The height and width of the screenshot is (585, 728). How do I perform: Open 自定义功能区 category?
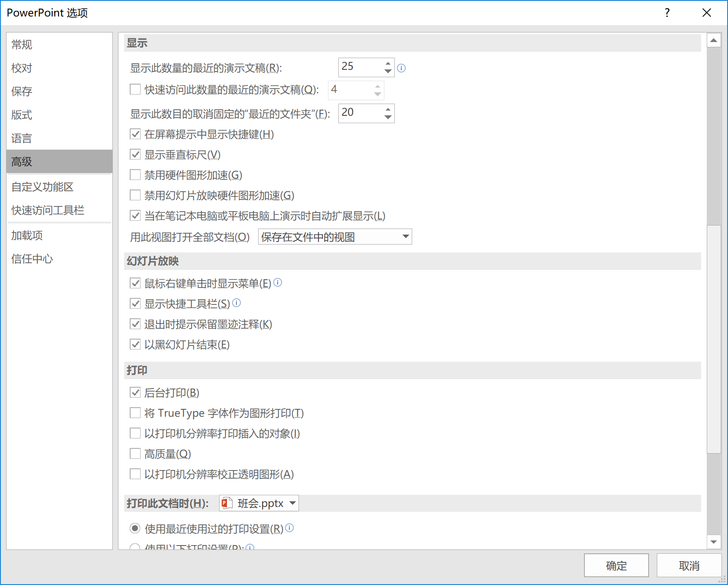click(x=59, y=186)
